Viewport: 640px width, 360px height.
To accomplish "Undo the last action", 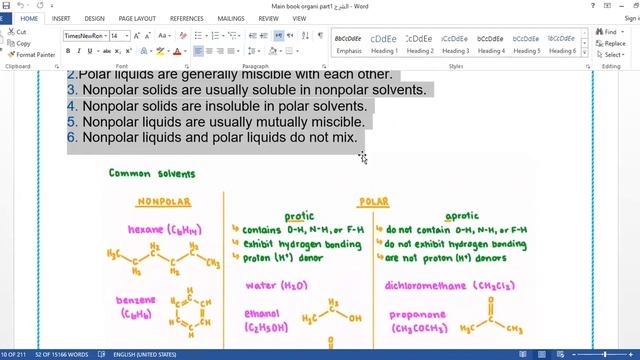I will click(20, 6).
